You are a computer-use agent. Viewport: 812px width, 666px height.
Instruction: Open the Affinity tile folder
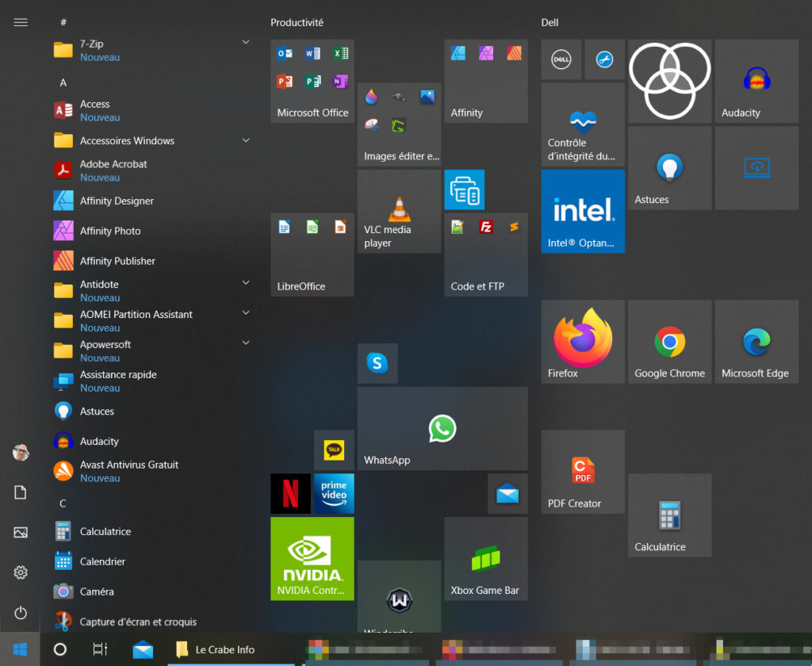pos(486,82)
